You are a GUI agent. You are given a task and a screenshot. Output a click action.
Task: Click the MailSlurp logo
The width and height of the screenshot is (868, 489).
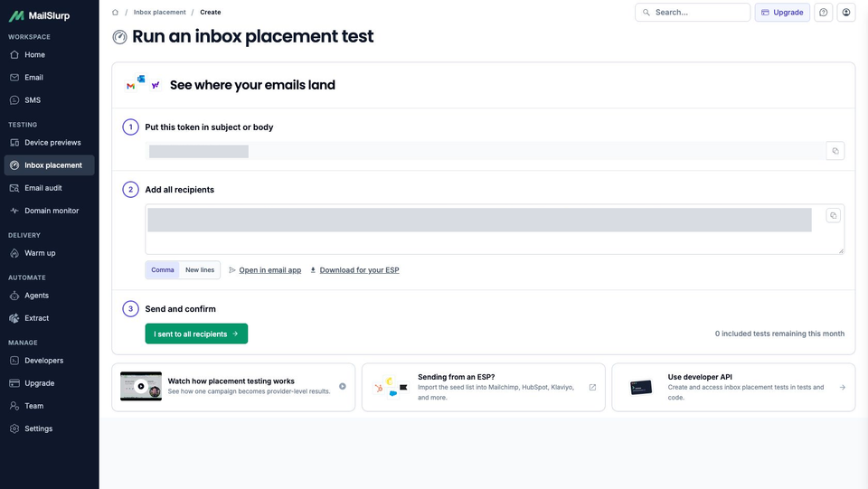pyautogui.click(x=39, y=15)
